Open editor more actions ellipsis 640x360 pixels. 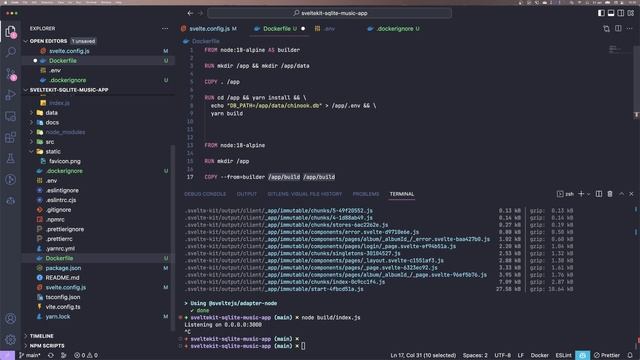click(629, 29)
